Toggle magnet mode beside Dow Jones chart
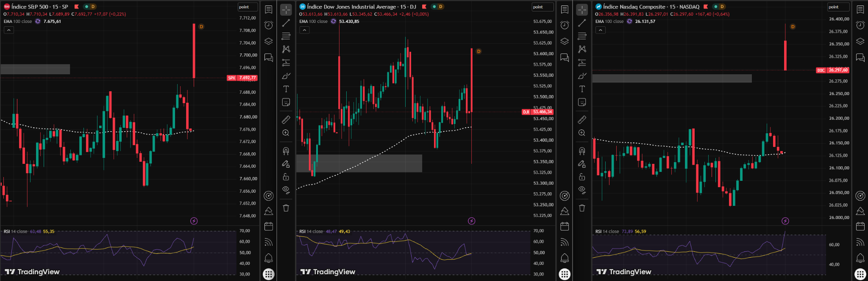The image size is (868, 281). pos(286,151)
